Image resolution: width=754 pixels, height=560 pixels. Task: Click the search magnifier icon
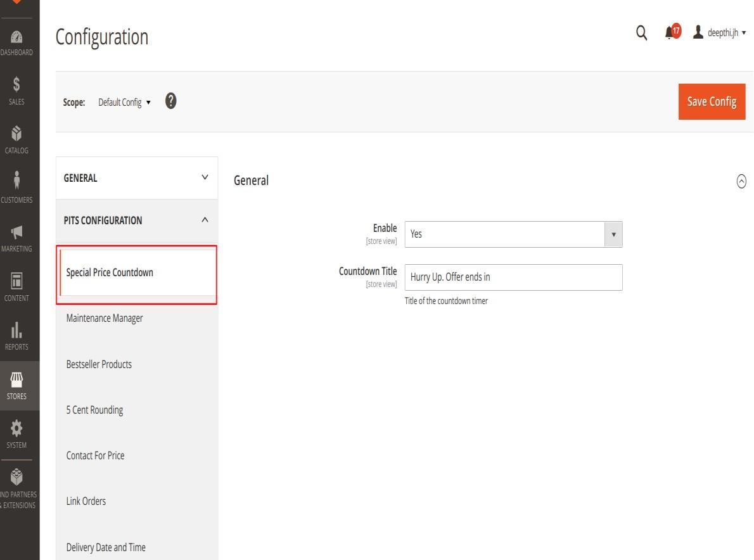tap(642, 33)
